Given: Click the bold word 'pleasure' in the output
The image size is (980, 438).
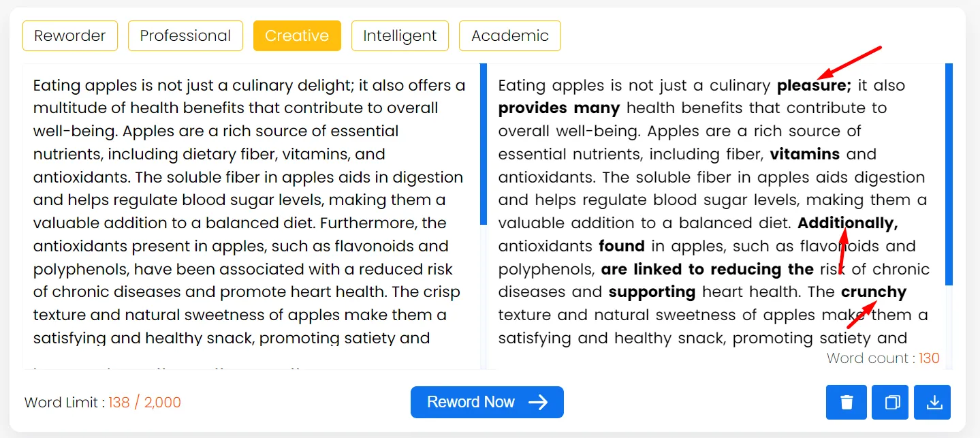Looking at the screenshot, I should (x=811, y=84).
